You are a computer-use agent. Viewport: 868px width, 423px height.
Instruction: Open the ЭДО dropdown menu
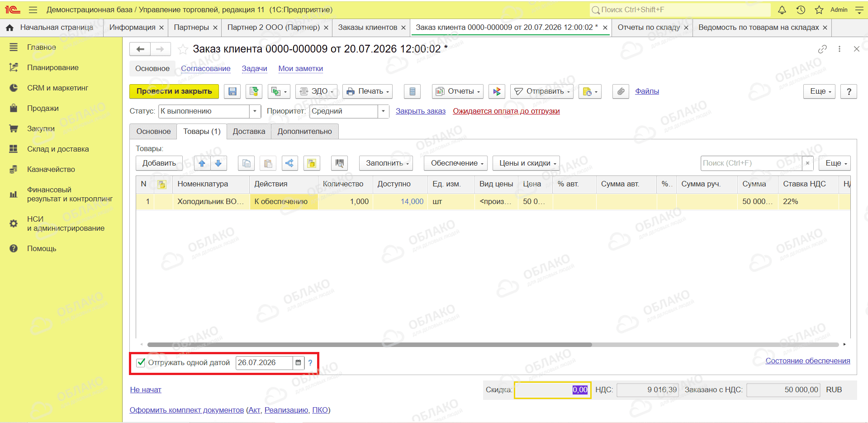click(317, 91)
